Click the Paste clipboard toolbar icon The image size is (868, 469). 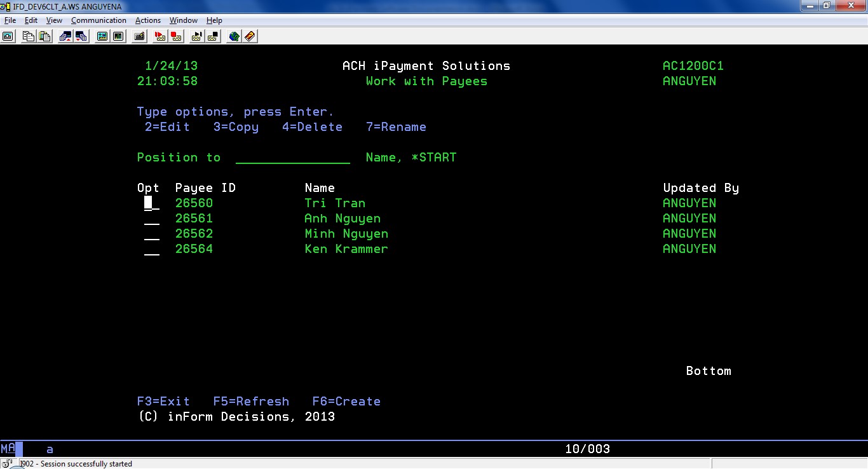coord(44,36)
